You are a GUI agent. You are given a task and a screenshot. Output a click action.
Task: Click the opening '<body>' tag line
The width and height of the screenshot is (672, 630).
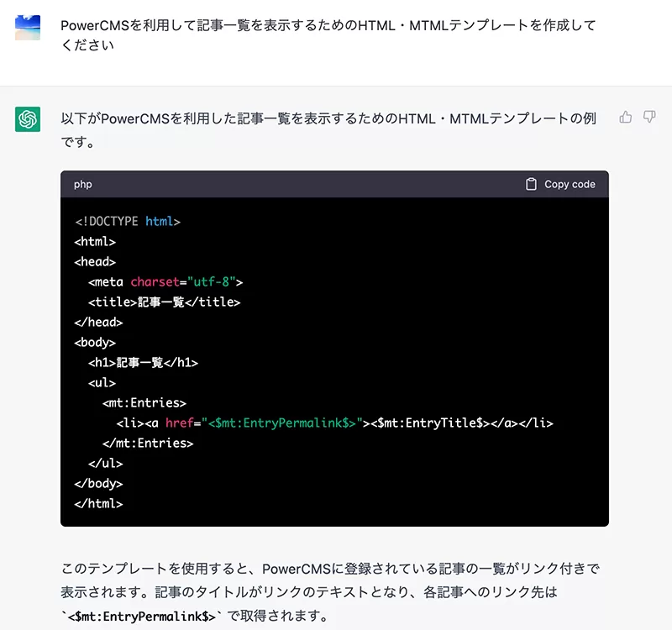(x=95, y=343)
